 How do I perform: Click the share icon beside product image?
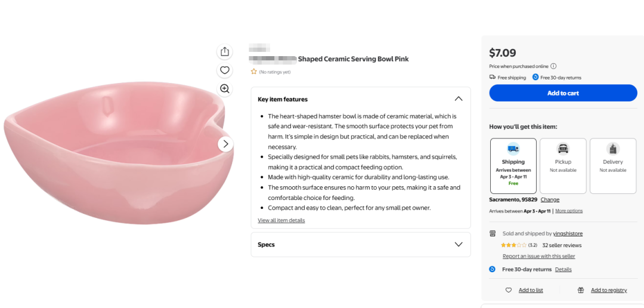[225, 52]
